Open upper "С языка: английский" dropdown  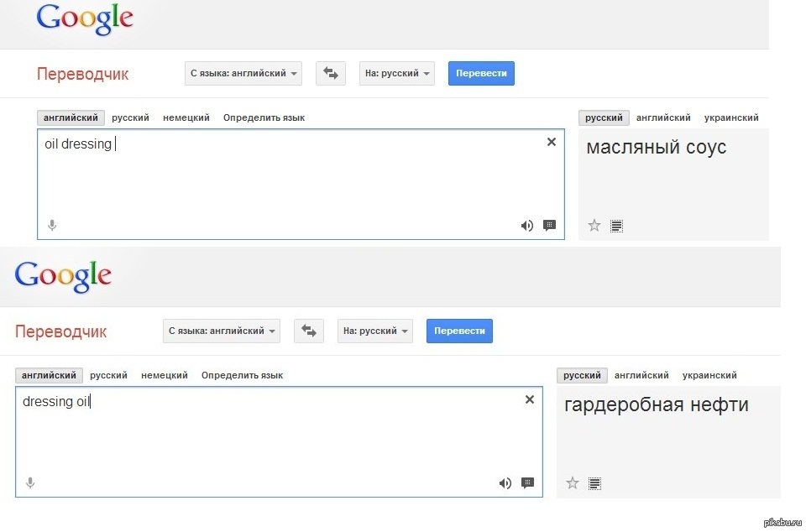(x=243, y=74)
